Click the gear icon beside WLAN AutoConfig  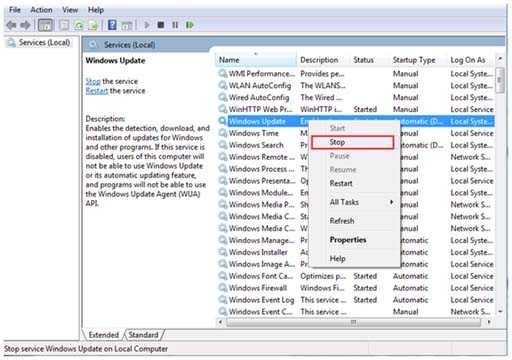pyautogui.click(x=222, y=85)
